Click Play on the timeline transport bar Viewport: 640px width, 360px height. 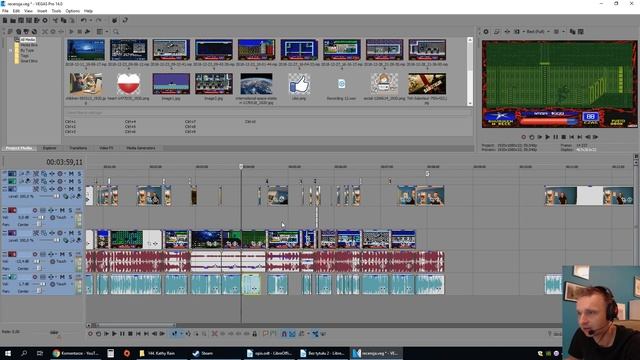click(x=114, y=334)
